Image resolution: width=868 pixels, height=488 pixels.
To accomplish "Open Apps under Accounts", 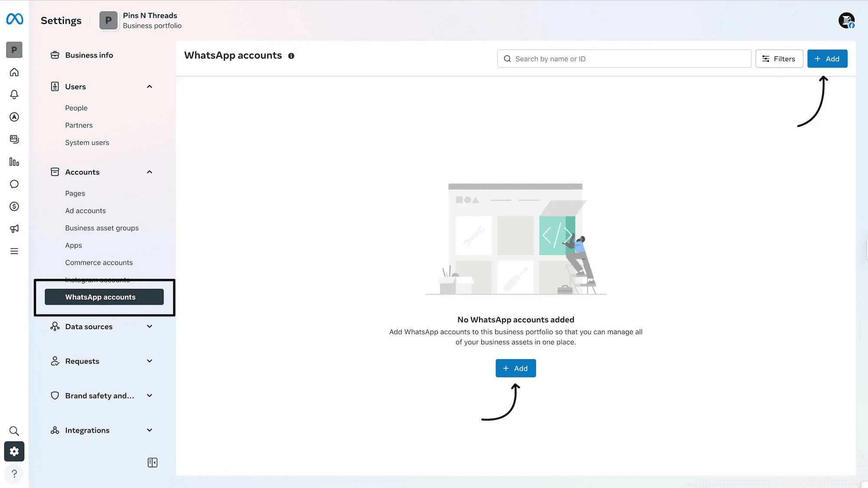I will click(x=73, y=246).
